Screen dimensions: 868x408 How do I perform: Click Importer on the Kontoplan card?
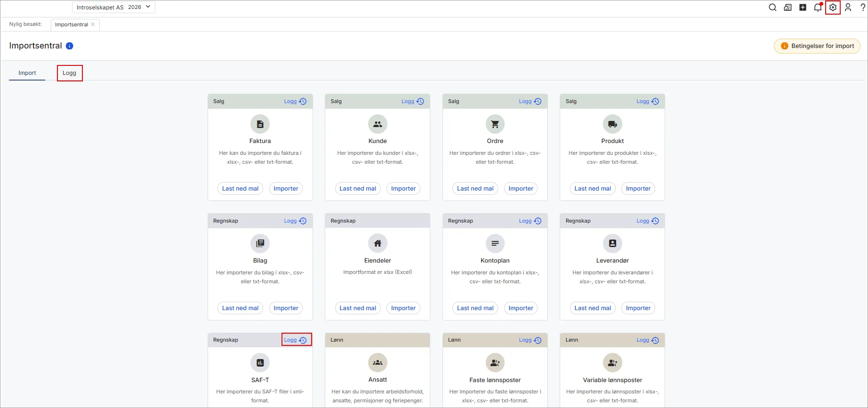521,308
